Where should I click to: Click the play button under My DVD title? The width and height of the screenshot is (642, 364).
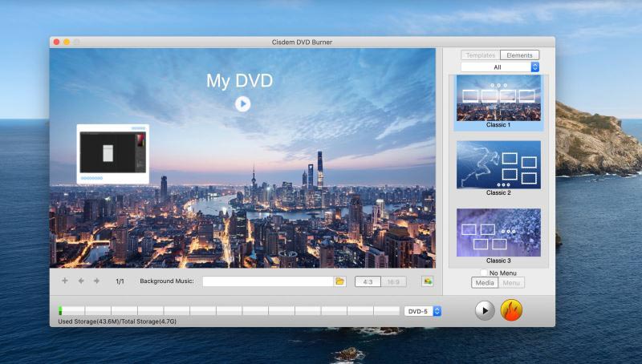243,104
